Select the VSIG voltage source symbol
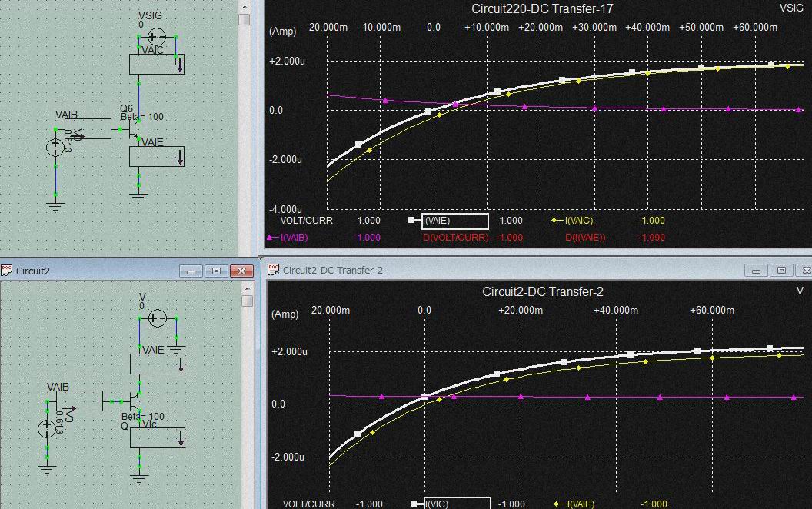812x509 pixels. (x=157, y=36)
